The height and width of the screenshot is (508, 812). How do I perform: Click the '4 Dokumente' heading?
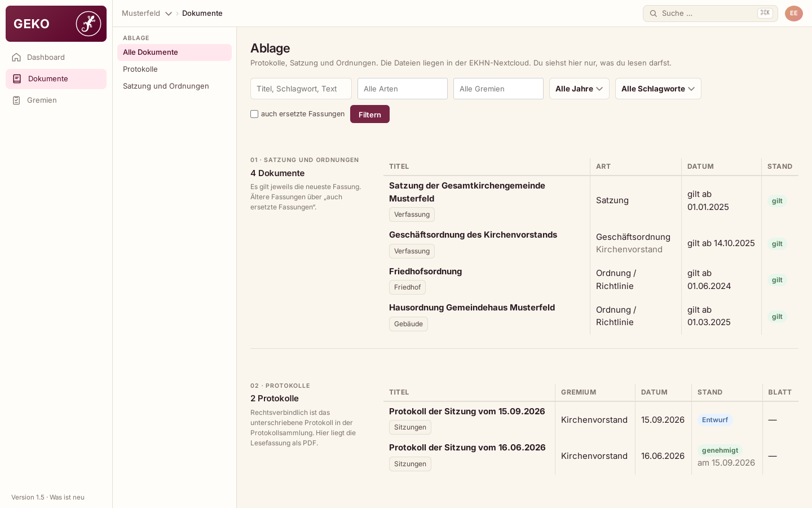coord(277,173)
